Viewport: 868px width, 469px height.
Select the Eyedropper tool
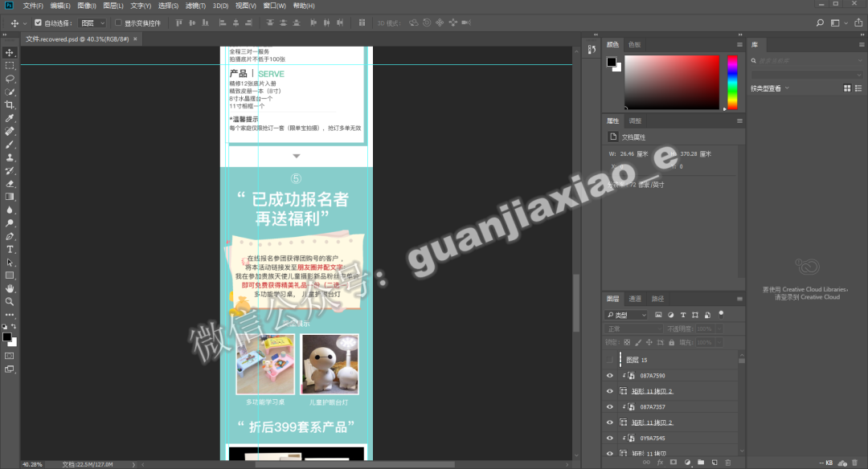tap(10, 118)
